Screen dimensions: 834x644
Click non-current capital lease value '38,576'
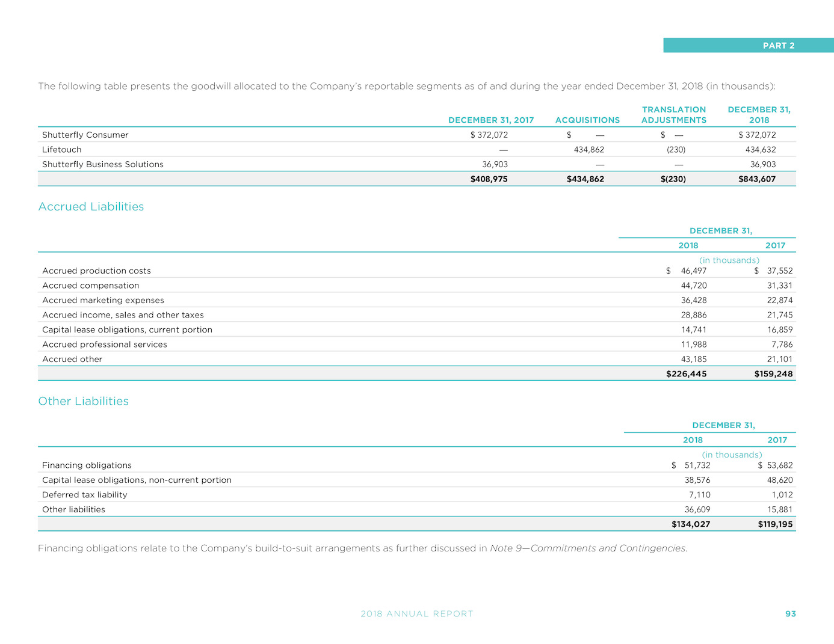point(697,480)
